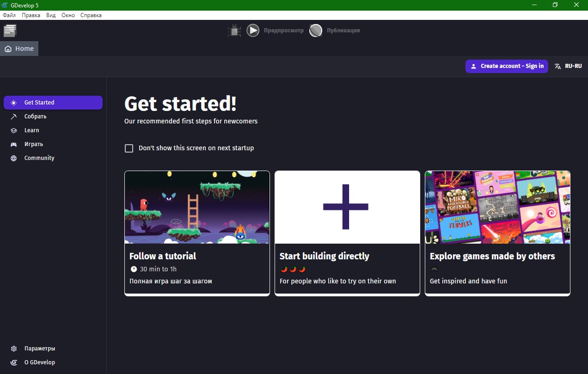Check Don't show this screen on next startup
This screenshot has width=588, height=374.
(x=129, y=148)
